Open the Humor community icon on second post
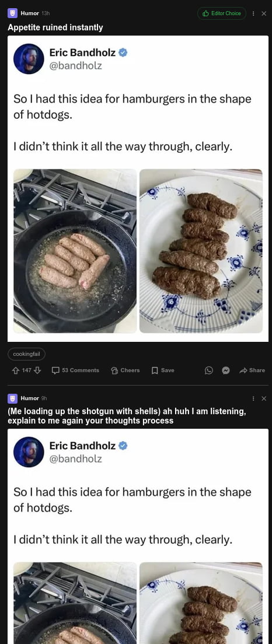 tap(13, 398)
